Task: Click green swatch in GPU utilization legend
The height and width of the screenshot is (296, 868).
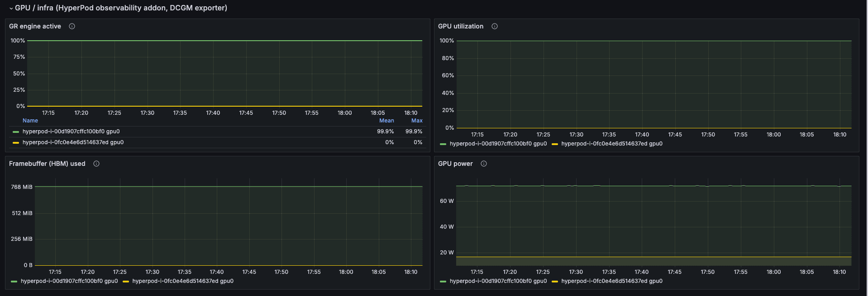Action: (x=443, y=144)
